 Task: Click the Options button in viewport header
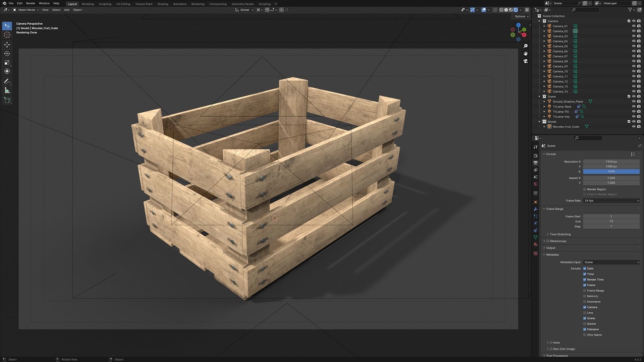(x=521, y=16)
